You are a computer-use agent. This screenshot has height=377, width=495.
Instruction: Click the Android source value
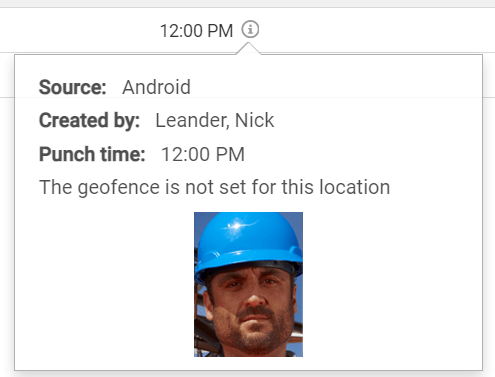[156, 87]
